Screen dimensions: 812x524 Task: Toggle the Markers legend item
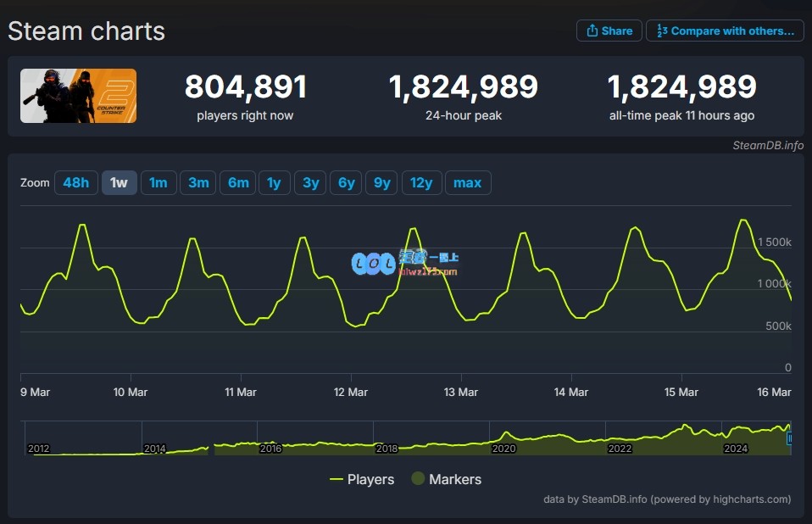tap(447, 479)
